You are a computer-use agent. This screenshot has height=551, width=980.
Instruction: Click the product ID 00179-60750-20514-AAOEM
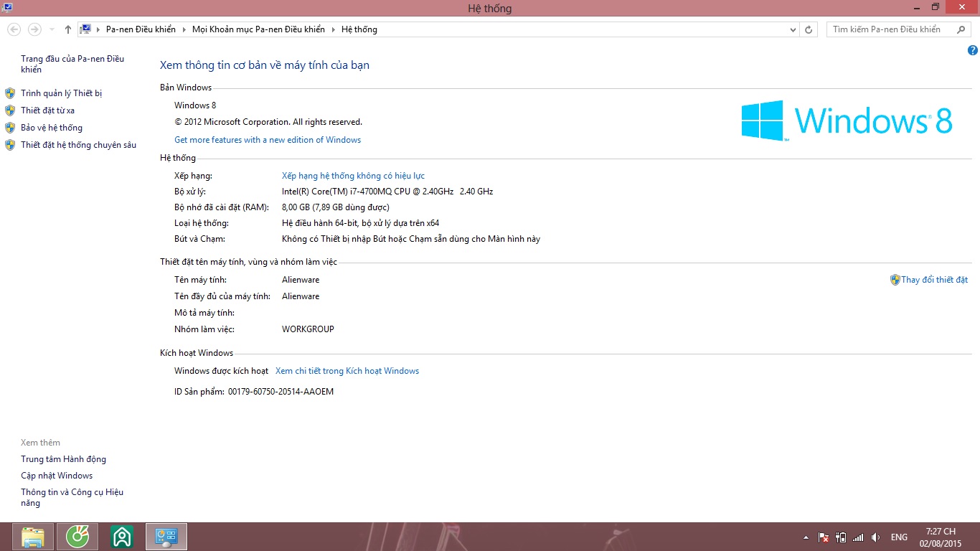(281, 392)
